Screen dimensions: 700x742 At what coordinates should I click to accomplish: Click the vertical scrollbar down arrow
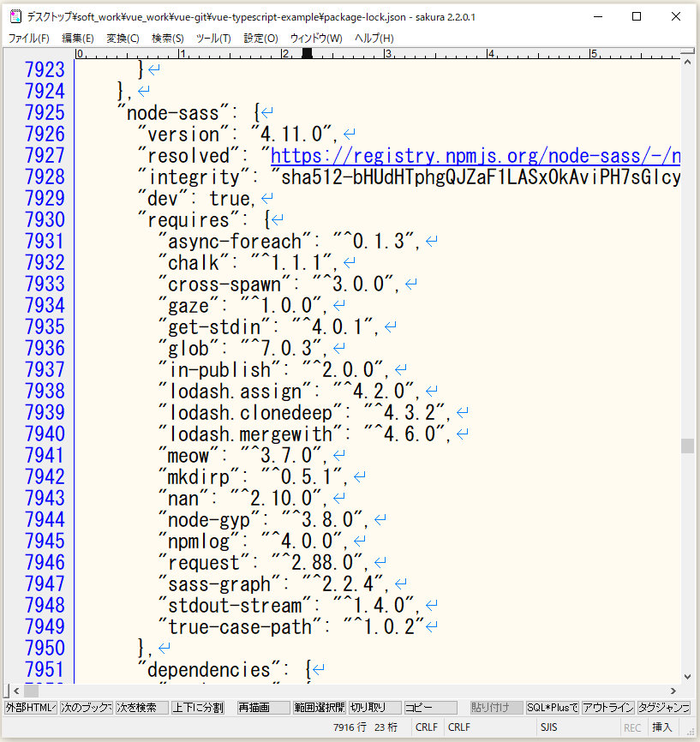688,677
